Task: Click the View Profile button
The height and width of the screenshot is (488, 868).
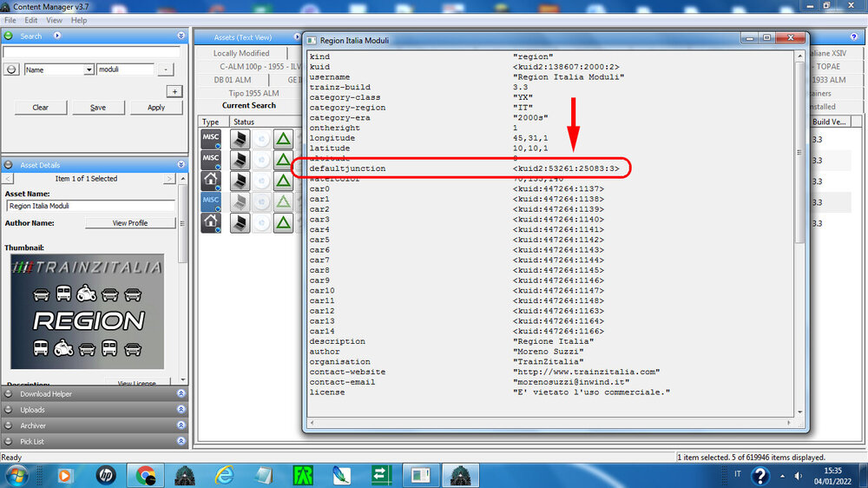Action: tap(130, 222)
